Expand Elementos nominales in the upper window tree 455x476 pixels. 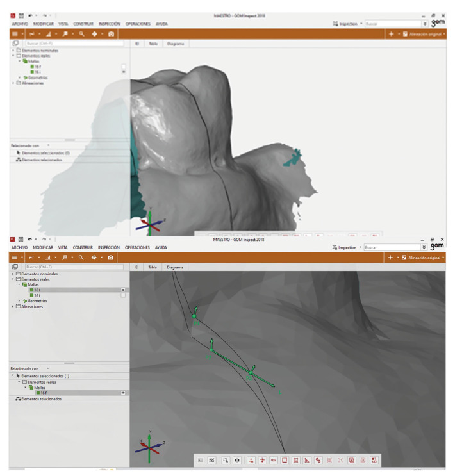(x=13, y=50)
